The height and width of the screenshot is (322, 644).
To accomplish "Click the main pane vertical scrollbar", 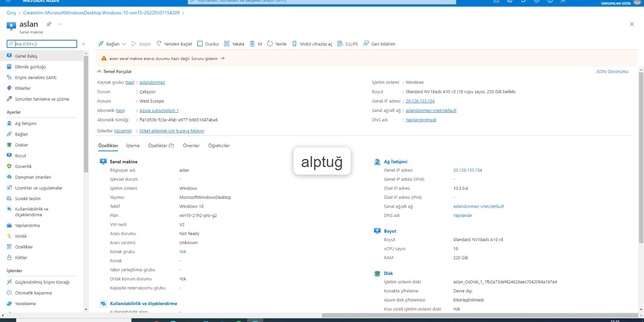I will (641, 157).
